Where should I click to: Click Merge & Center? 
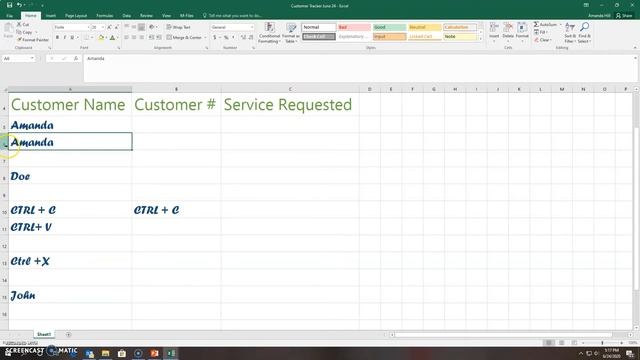(184, 37)
